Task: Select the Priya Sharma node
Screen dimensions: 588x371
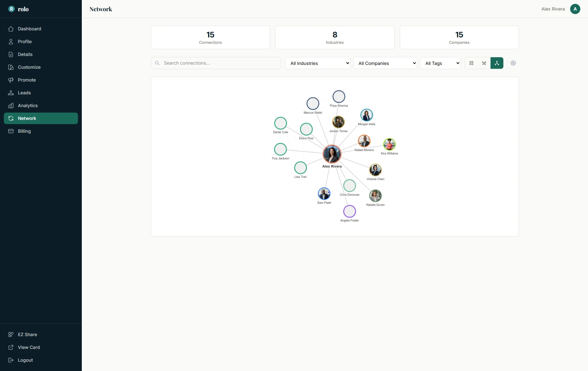Action: (x=339, y=97)
